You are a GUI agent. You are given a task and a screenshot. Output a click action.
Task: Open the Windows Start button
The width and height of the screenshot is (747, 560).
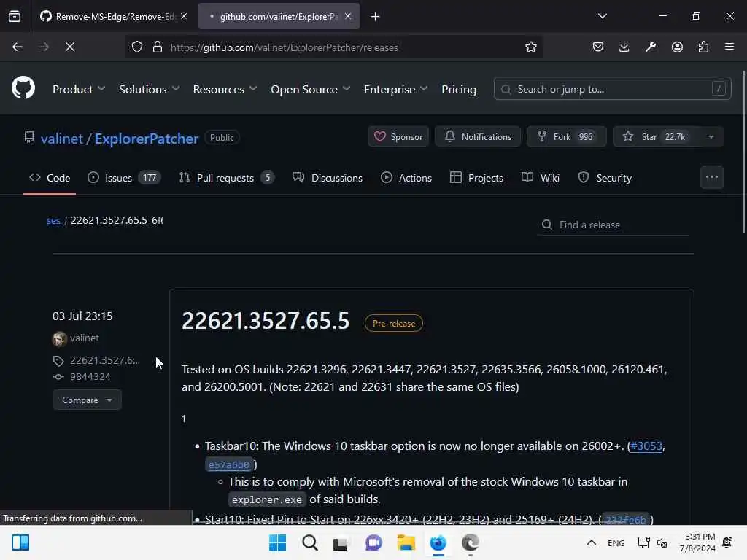pos(277,542)
